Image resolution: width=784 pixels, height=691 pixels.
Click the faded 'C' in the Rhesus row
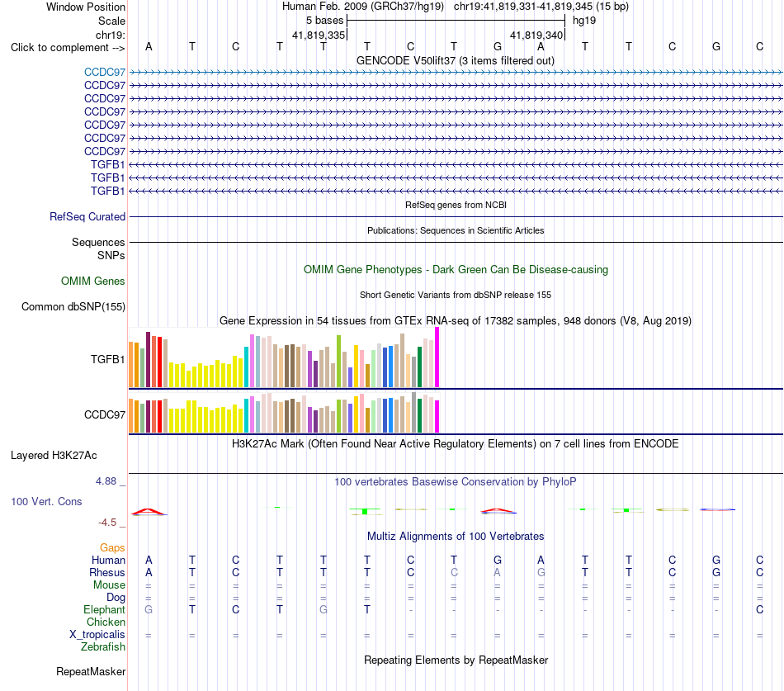coord(454,572)
